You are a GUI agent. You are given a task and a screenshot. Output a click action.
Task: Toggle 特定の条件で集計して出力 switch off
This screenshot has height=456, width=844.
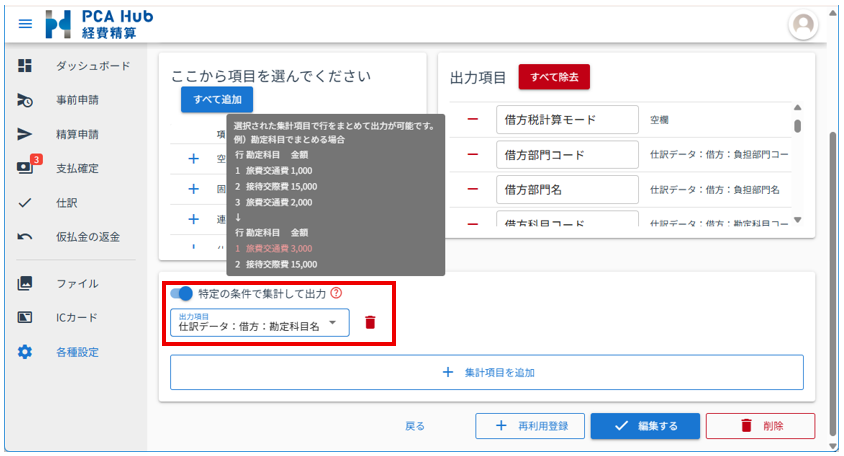click(182, 293)
